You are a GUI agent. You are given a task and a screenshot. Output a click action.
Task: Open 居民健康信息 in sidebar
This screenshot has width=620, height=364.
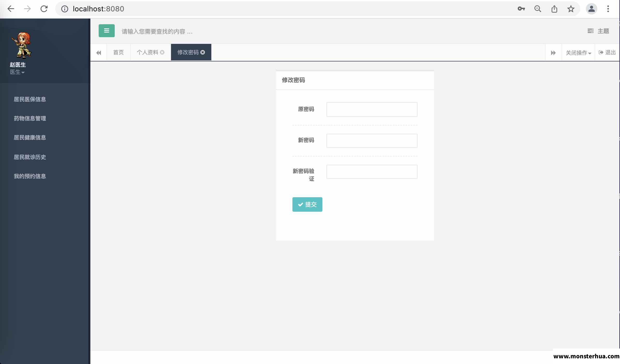coord(30,138)
